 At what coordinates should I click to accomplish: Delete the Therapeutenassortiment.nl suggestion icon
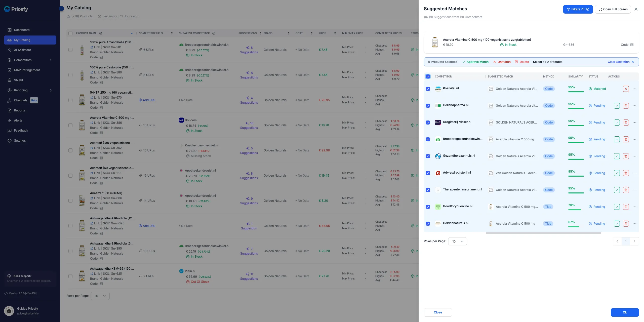point(626,190)
